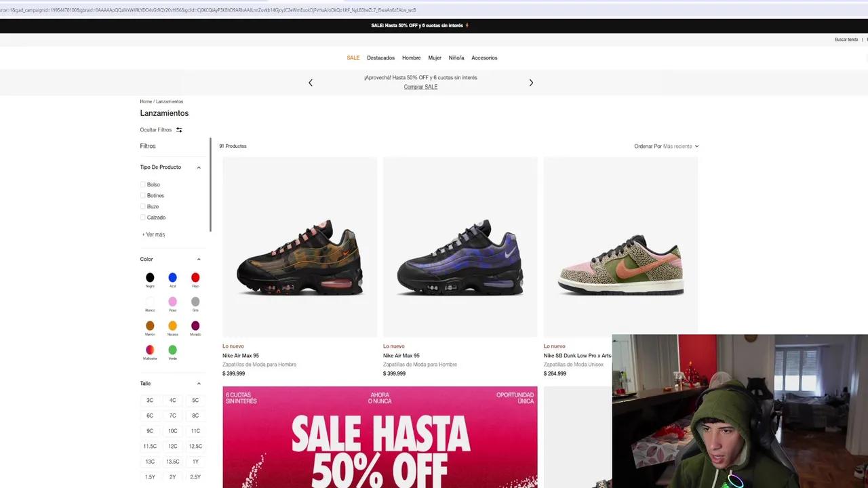Click Buscar tienda link
This screenshot has width=868, height=488.
coord(846,39)
